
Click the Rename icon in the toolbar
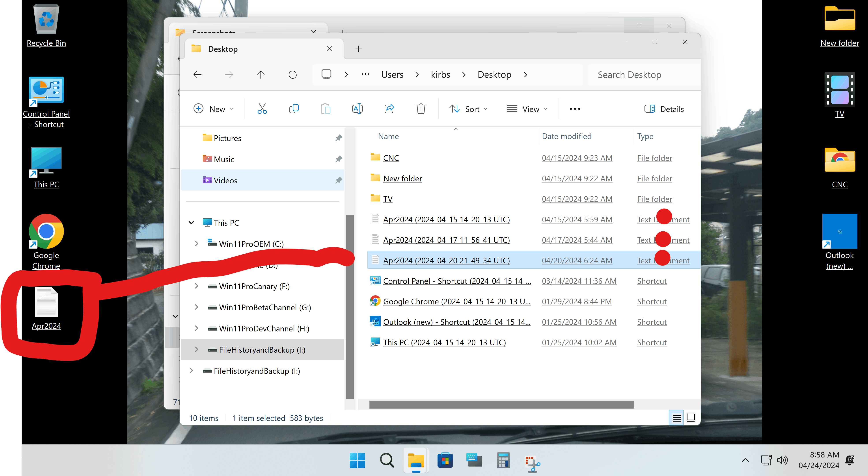tap(357, 109)
